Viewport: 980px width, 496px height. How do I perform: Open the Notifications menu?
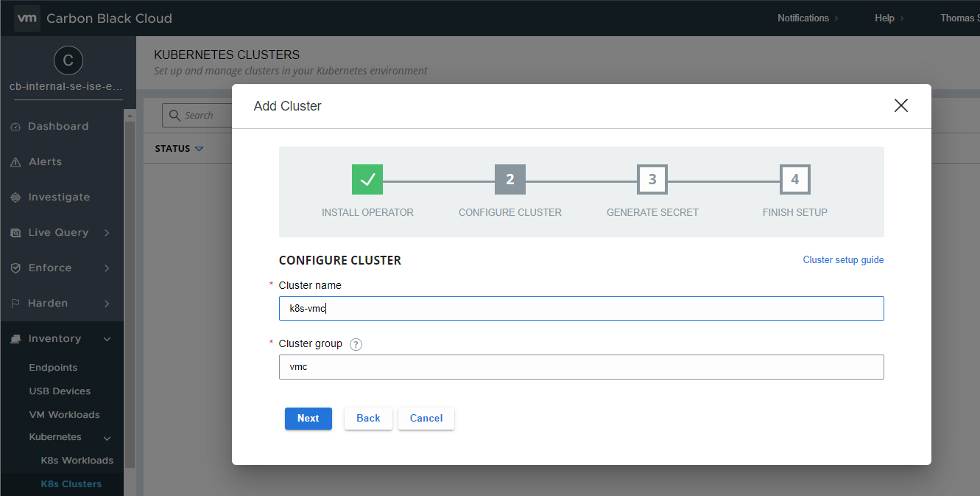click(x=808, y=18)
